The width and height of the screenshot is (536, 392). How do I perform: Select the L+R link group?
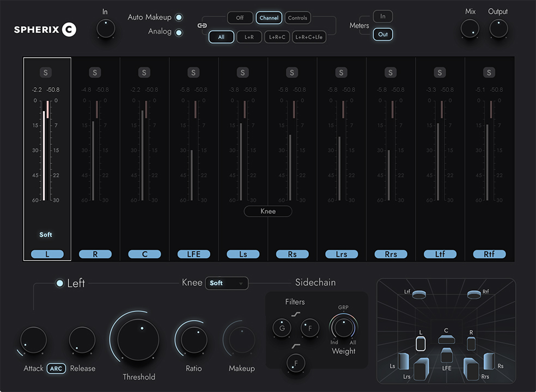pos(249,37)
